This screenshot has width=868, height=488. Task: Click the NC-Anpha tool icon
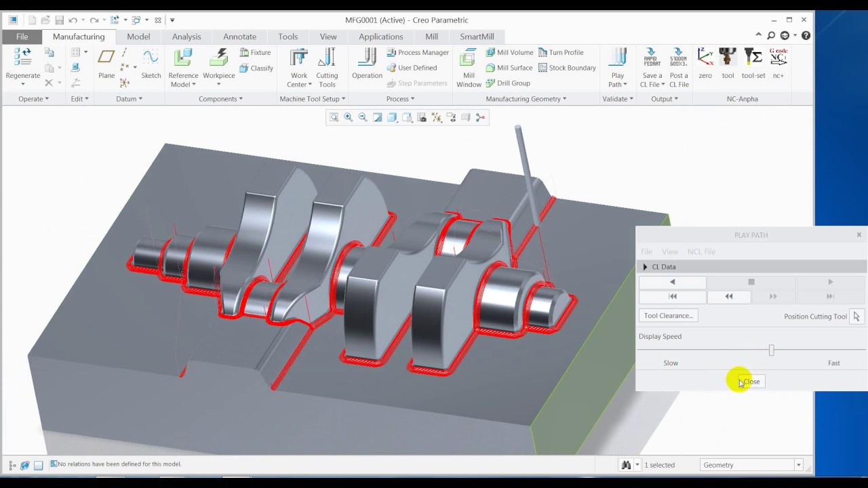pos(728,57)
